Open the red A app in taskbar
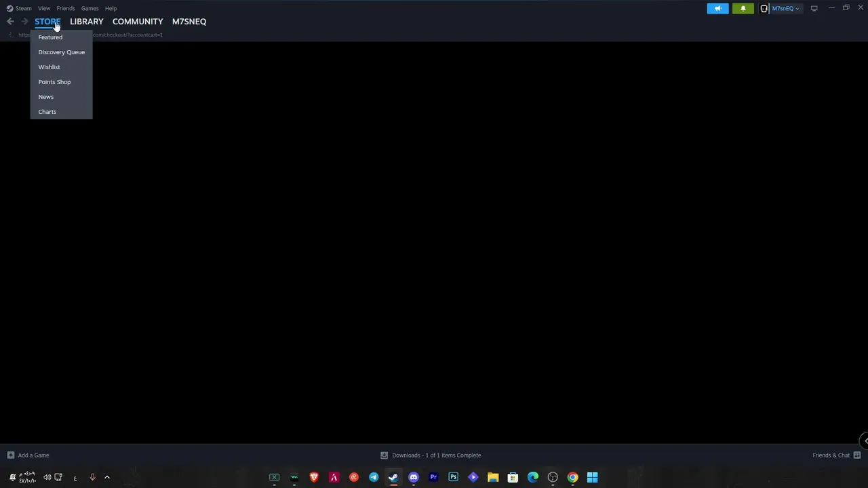Viewport: 868px width, 488px height. click(x=334, y=477)
